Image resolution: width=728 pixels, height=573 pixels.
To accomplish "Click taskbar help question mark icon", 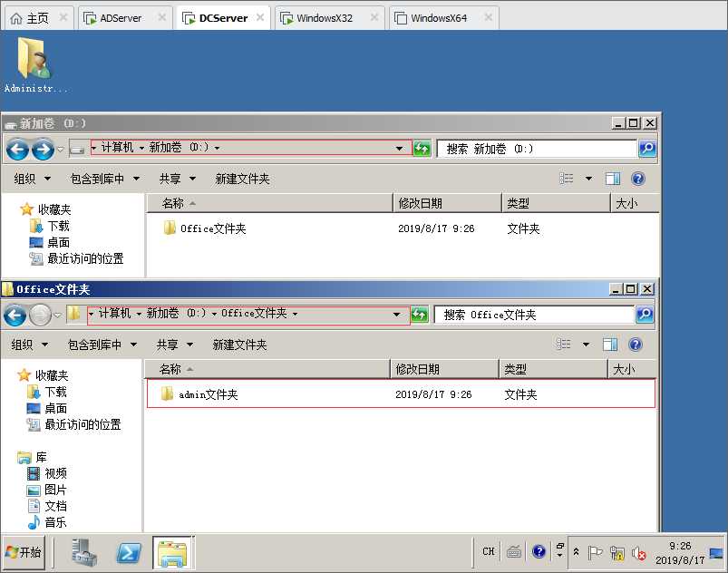I will click(539, 551).
